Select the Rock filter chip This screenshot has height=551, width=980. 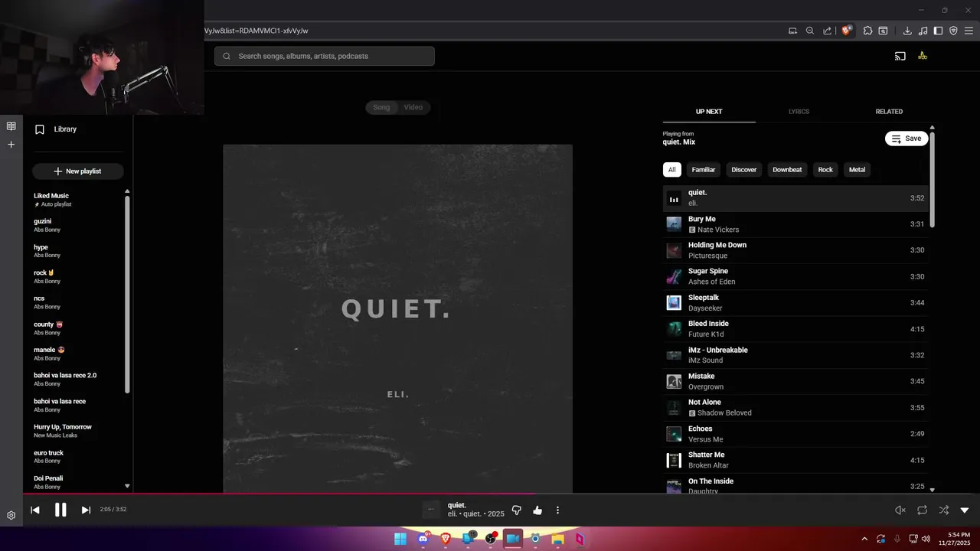[x=825, y=170]
